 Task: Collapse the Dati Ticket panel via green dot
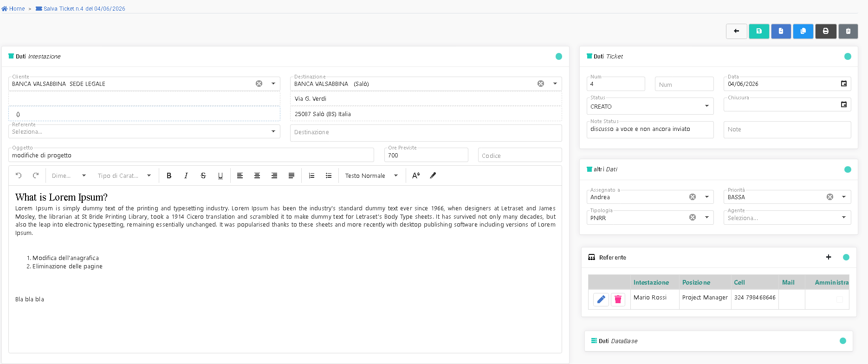click(x=848, y=56)
